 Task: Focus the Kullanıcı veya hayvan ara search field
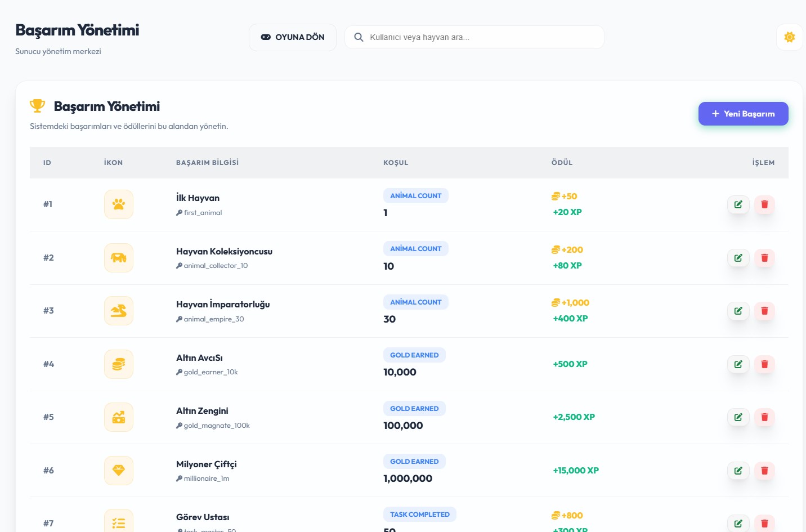click(474, 37)
